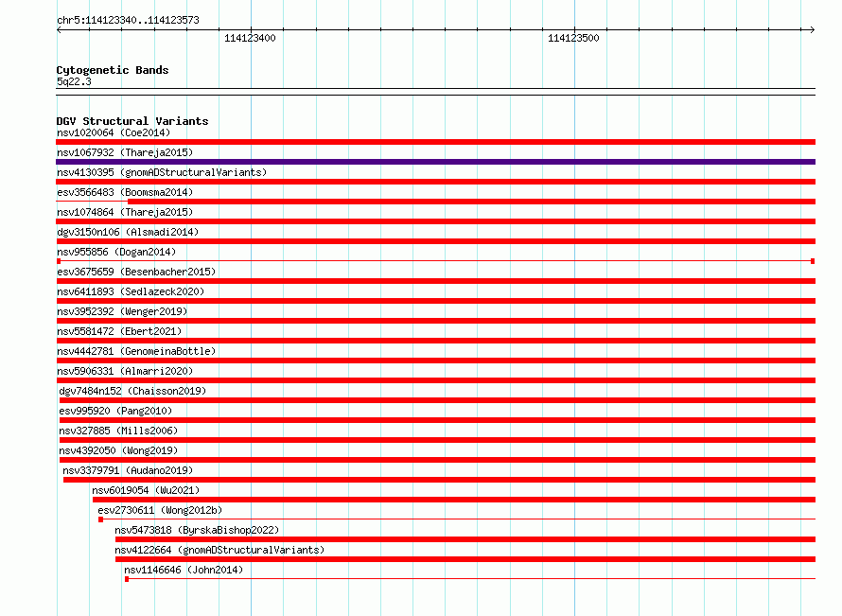Click the red bar under nsv6019054 Wu2021
The width and height of the screenshot is (842, 616).
(x=454, y=500)
